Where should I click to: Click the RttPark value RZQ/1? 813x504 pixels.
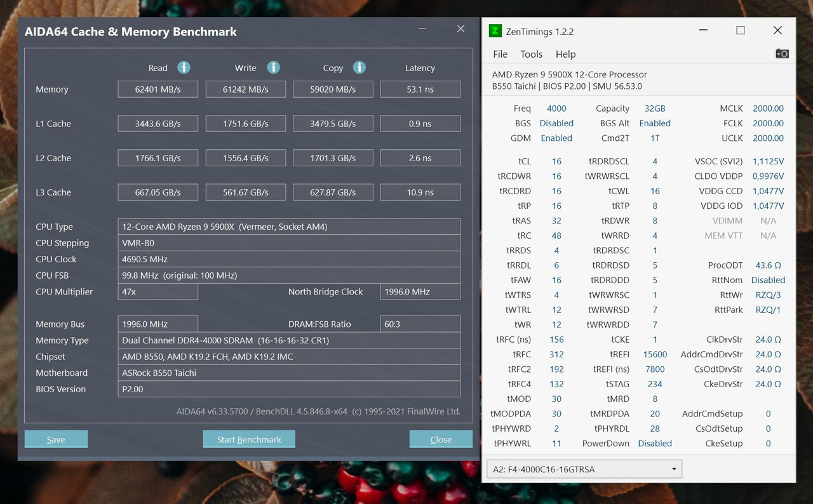(x=768, y=310)
